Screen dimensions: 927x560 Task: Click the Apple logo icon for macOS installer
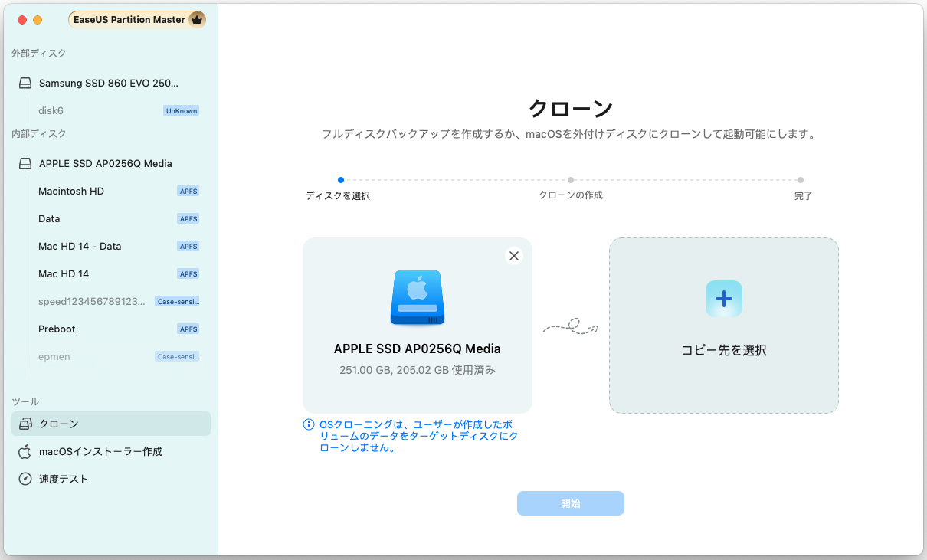pos(25,451)
